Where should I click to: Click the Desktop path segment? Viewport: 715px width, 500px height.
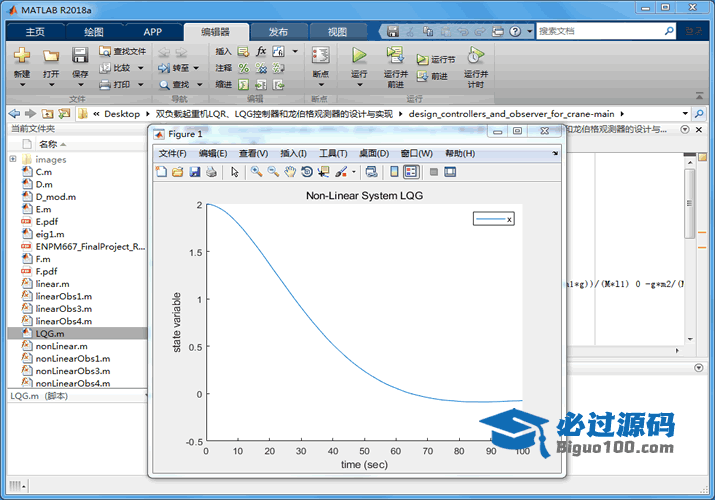(122, 114)
